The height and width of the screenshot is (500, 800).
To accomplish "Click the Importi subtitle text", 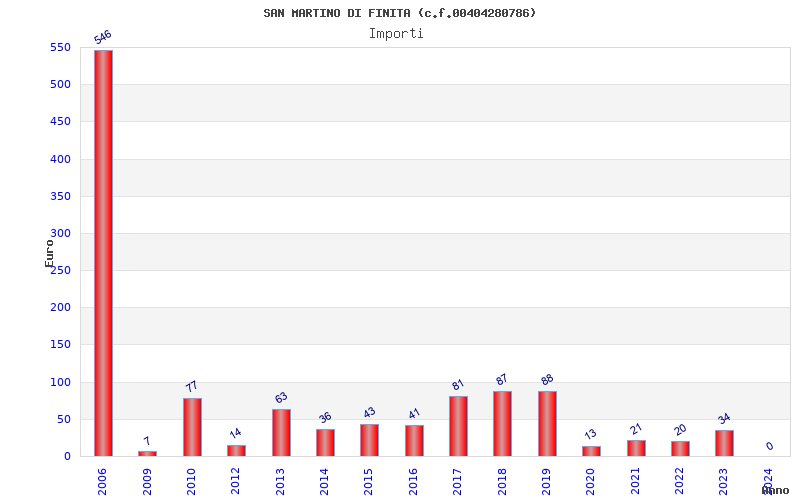I will click(x=396, y=34).
